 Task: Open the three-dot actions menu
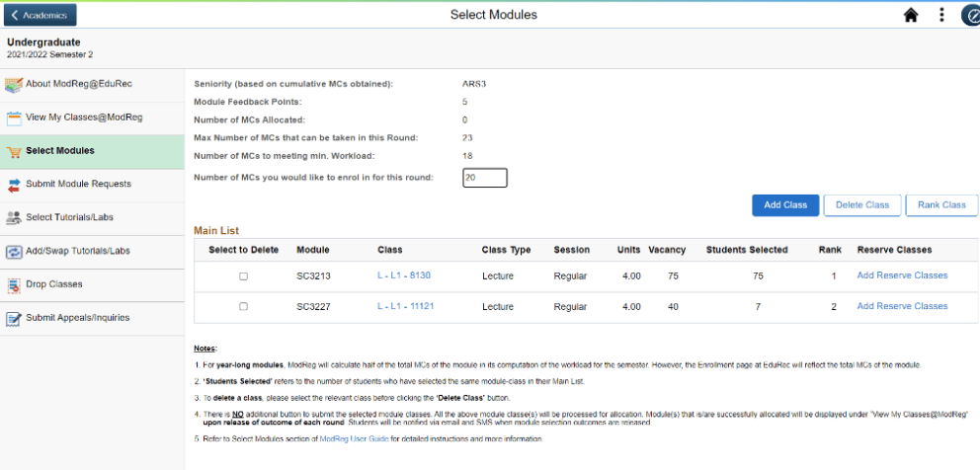click(x=941, y=15)
